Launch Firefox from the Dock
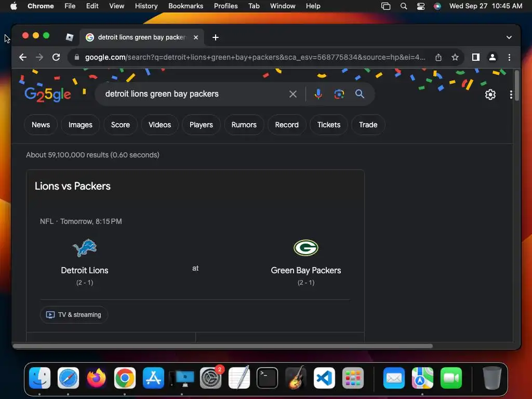Image resolution: width=532 pixels, height=399 pixels. point(96,378)
